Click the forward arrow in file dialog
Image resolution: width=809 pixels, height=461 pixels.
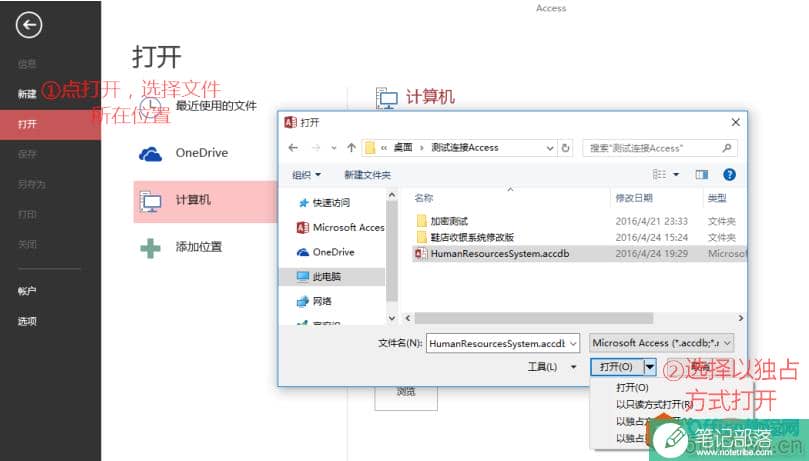(316, 148)
